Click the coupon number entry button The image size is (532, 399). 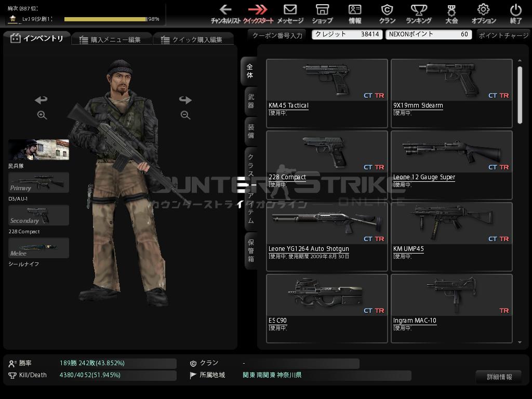[x=277, y=35]
